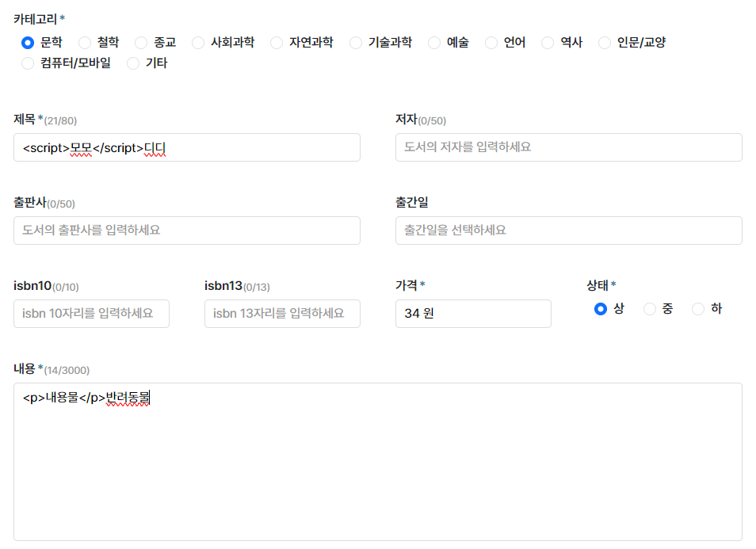Viewport: 756px width, 549px height.
Task: Focus the isbn13 input field
Action: tap(283, 314)
